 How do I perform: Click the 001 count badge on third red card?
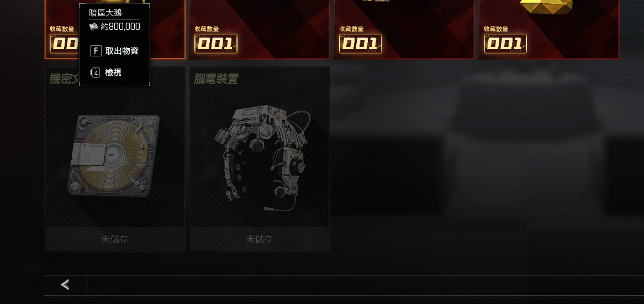[361, 44]
